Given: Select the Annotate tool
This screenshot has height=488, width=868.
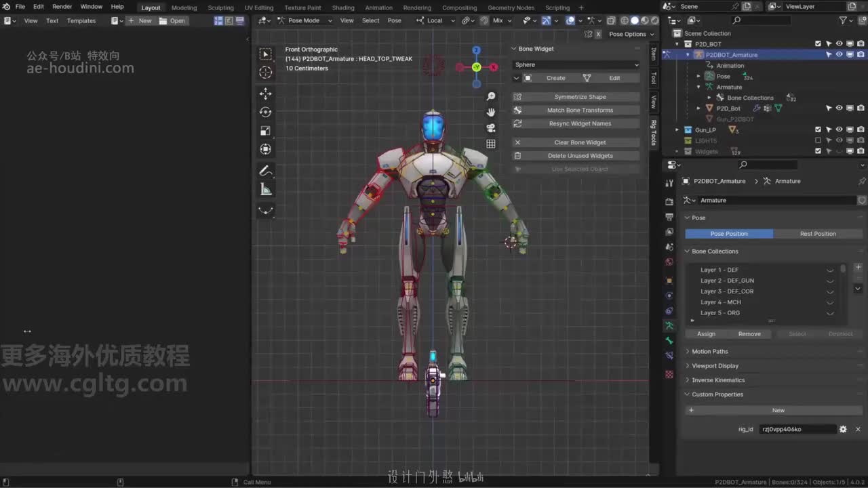Looking at the screenshot, I should [266, 171].
